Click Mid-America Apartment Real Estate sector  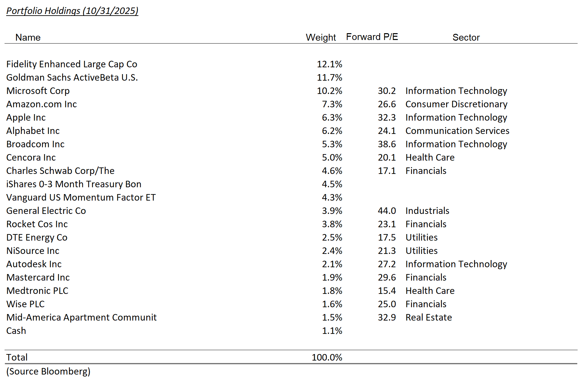click(428, 317)
